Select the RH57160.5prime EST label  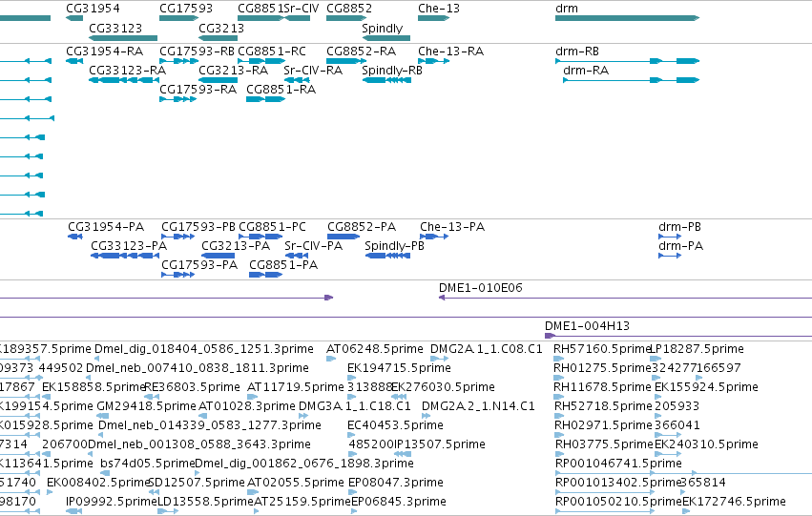click(601, 349)
